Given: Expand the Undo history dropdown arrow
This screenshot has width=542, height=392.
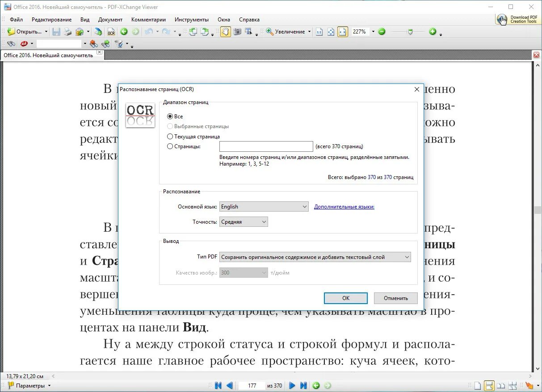Looking at the screenshot, I should click(x=157, y=32).
